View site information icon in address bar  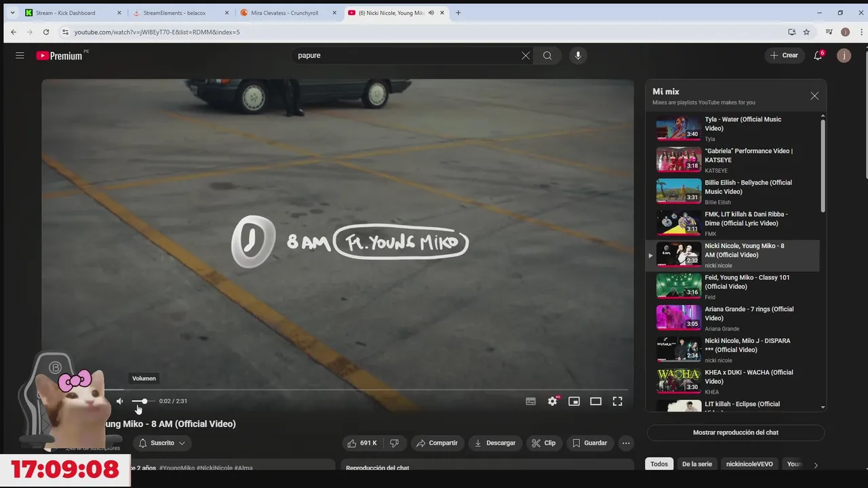click(x=65, y=32)
